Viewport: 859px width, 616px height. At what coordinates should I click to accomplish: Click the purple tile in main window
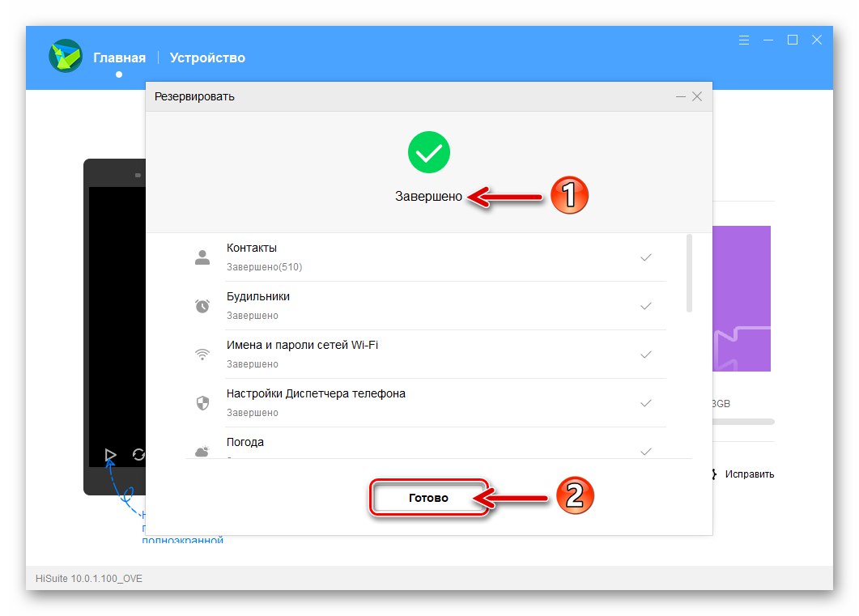[742, 299]
